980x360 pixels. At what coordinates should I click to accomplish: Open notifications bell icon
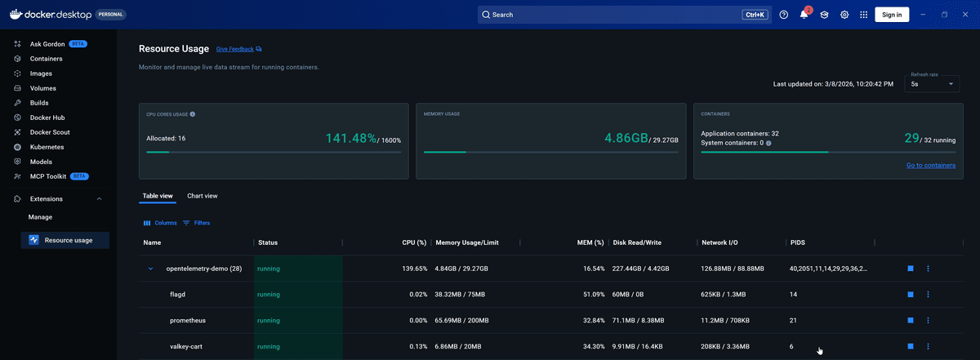click(804, 15)
